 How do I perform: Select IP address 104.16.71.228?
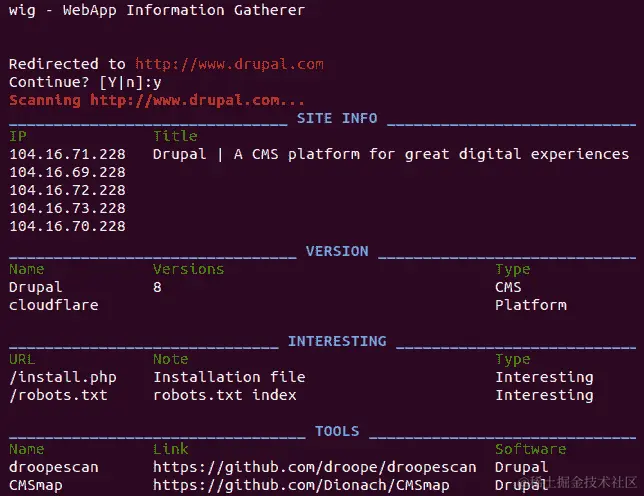pyautogui.click(x=67, y=154)
